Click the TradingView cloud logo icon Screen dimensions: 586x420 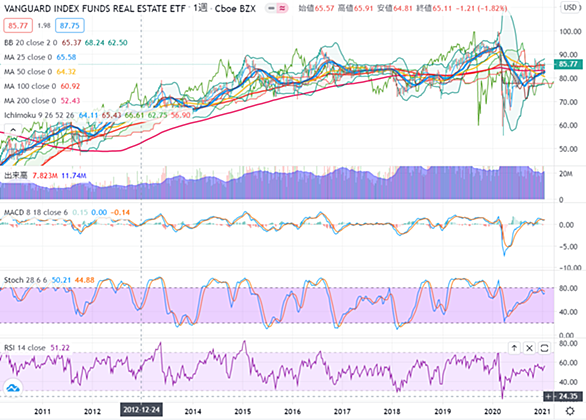(13, 388)
